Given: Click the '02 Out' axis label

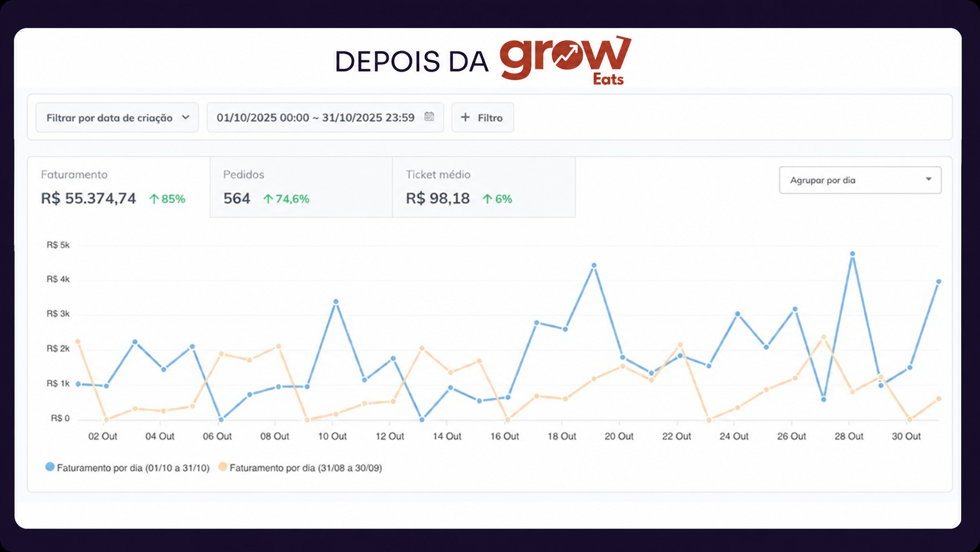Looking at the screenshot, I should (x=103, y=436).
